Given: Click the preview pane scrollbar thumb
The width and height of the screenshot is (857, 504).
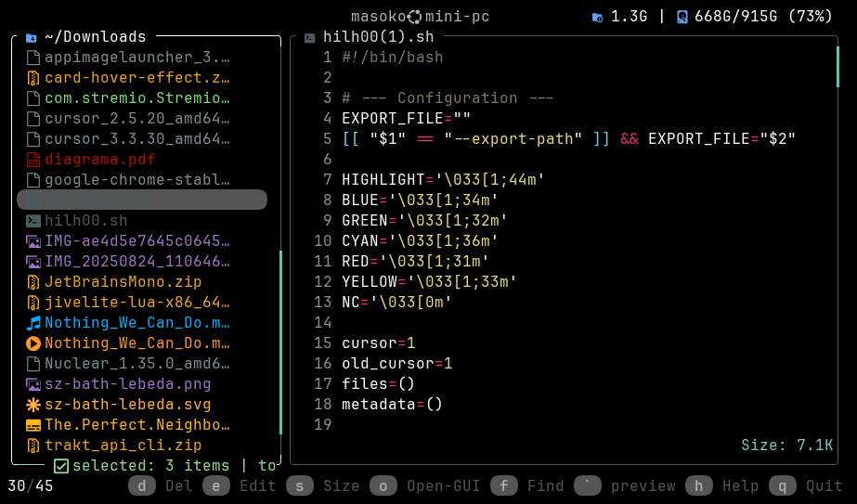Looking at the screenshot, I should pyautogui.click(x=838, y=67).
